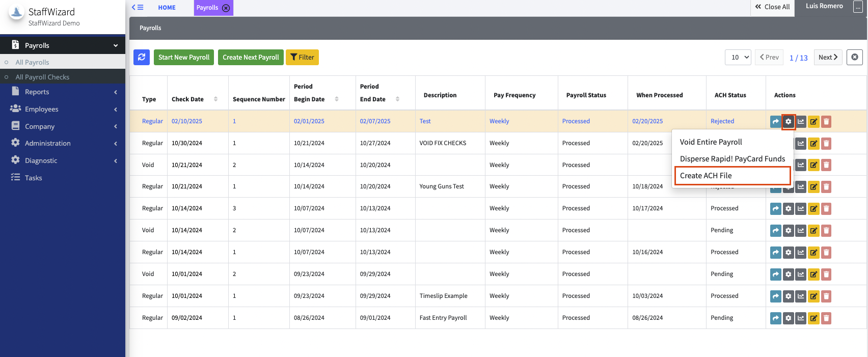Click share arrow for Fast Entry Payroll

click(776, 318)
